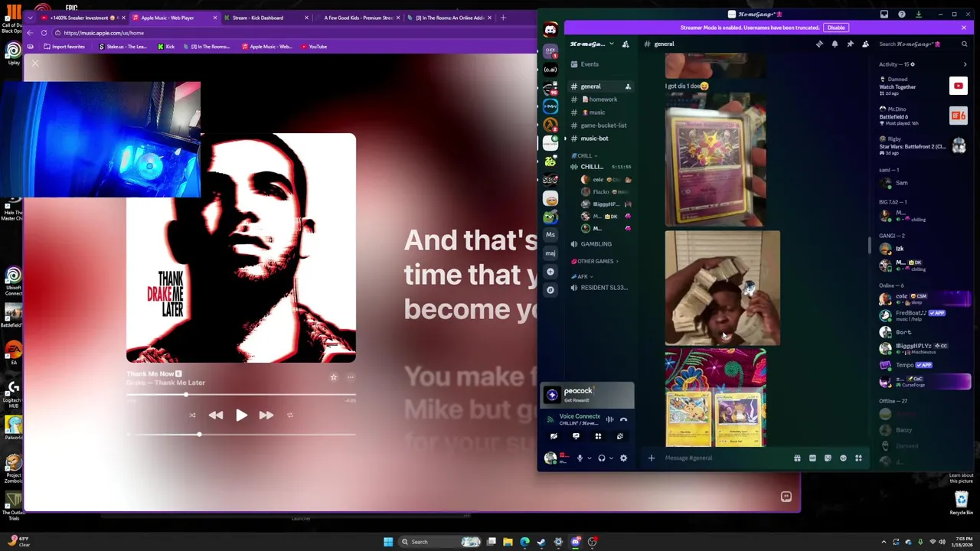
Task: Open Discord soundboard
Action: tap(620, 436)
